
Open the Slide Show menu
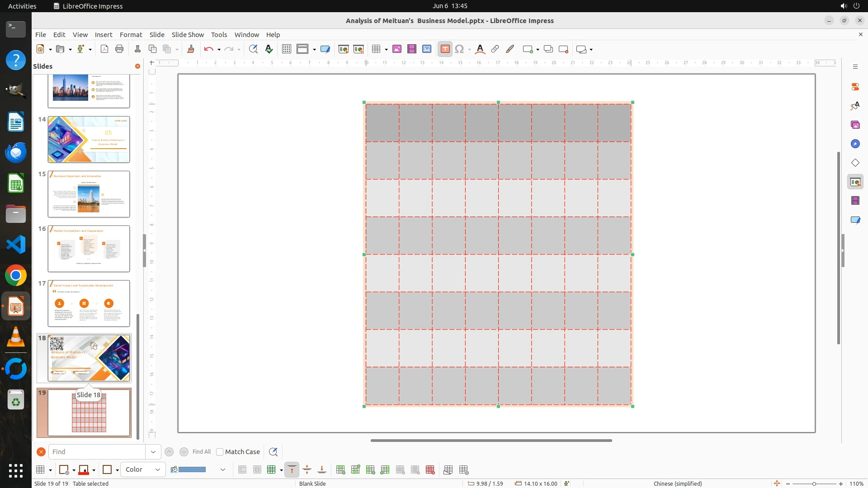click(x=187, y=35)
